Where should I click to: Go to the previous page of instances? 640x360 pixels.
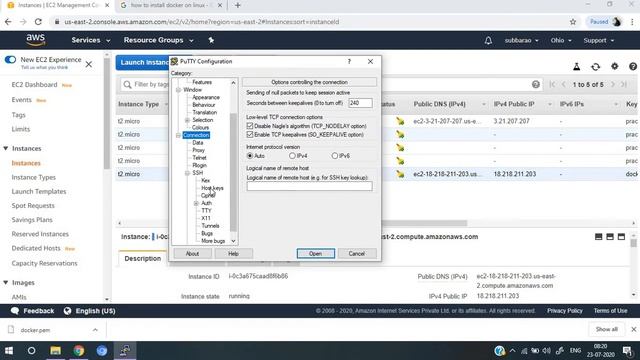click(564, 84)
